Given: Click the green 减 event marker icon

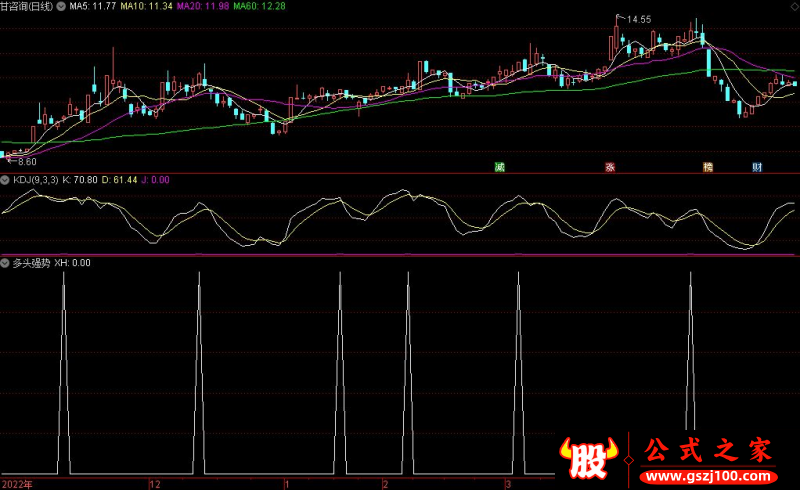Looking at the screenshot, I should [498, 167].
